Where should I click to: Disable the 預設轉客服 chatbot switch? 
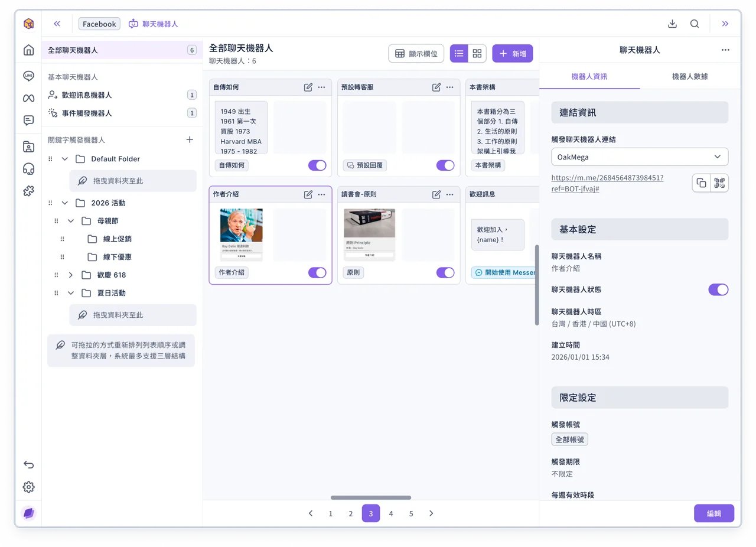point(445,165)
